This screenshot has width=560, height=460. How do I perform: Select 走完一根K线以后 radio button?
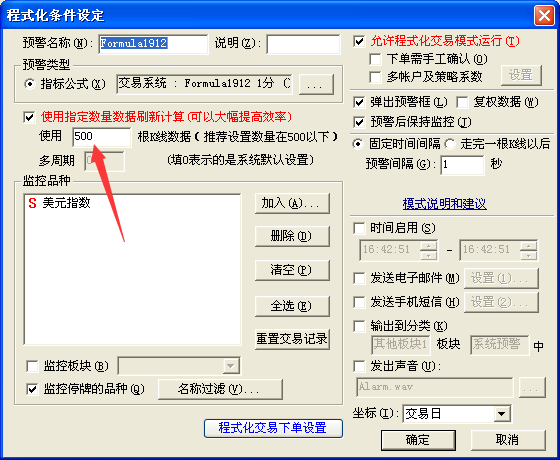(x=450, y=144)
